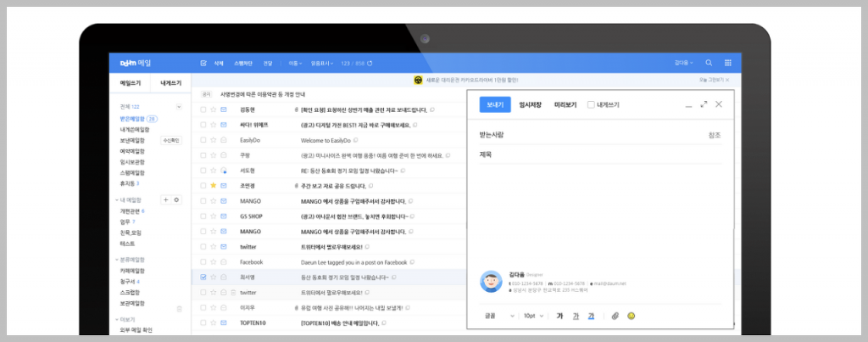The width and height of the screenshot is (868, 342).
Task: Click the 참조 cc link
Action: 715,135
